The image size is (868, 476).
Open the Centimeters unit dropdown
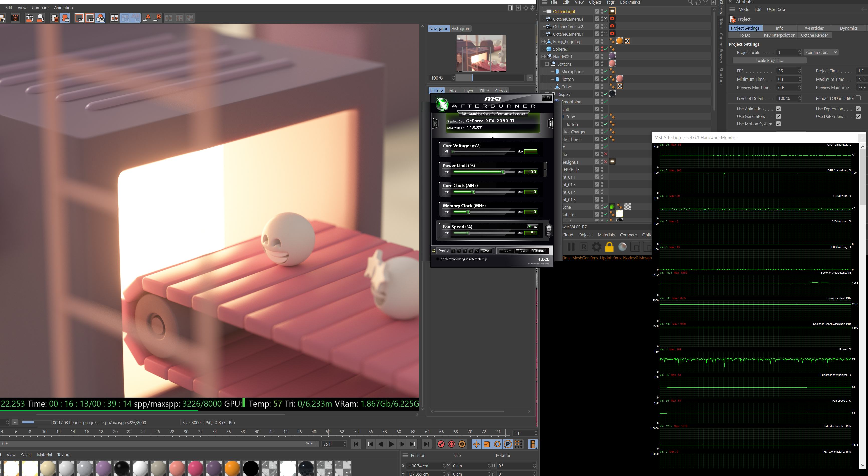(x=821, y=52)
